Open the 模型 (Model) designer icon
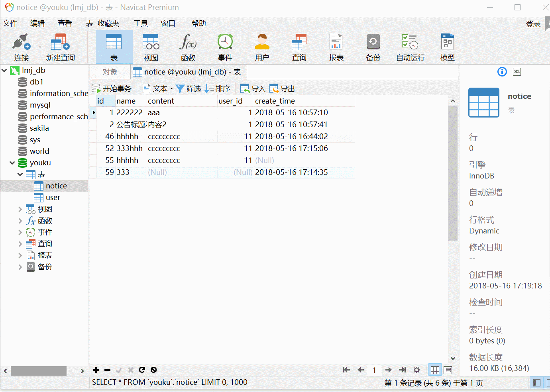 (x=447, y=46)
